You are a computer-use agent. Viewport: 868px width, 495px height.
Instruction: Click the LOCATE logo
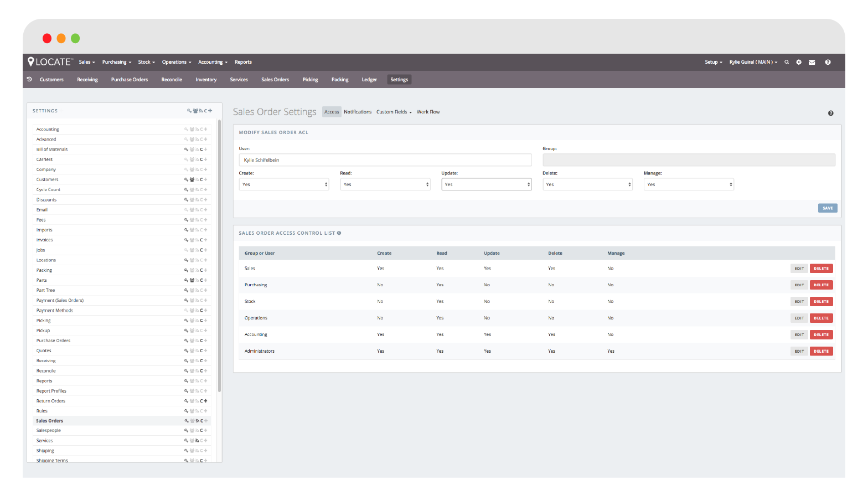50,61
